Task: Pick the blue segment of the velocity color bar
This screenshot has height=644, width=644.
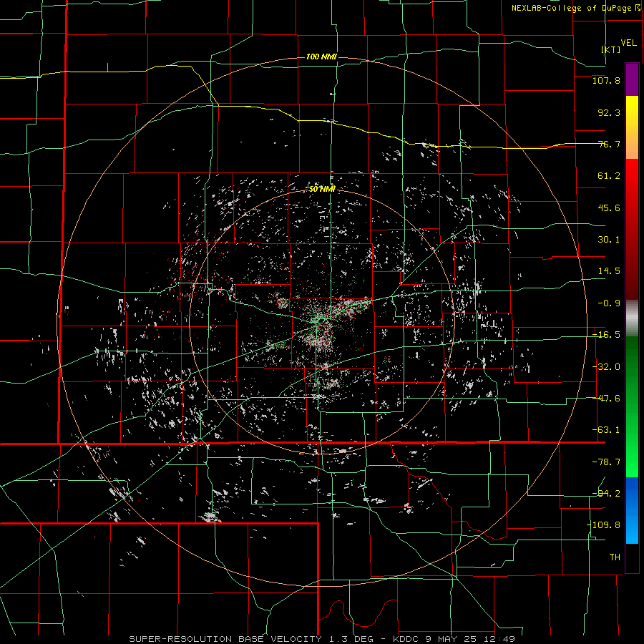Action: tap(632, 510)
